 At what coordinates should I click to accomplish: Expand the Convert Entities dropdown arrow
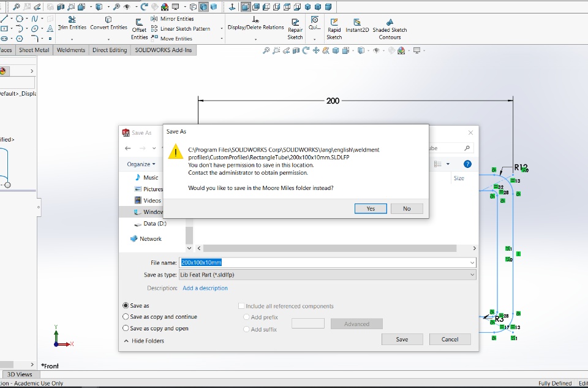[x=108, y=39]
